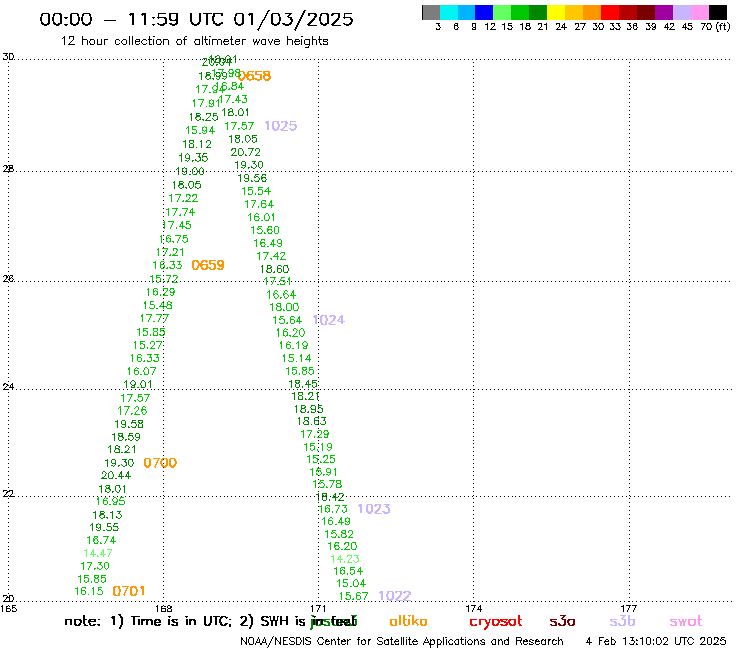Select the wave height reading 15.91
The height and width of the screenshot is (650, 740).
(323, 472)
